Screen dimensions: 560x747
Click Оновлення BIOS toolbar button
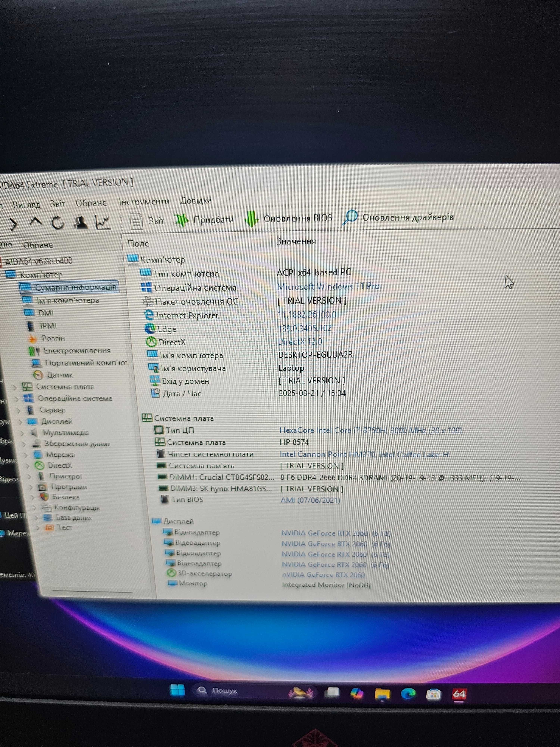tap(289, 218)
